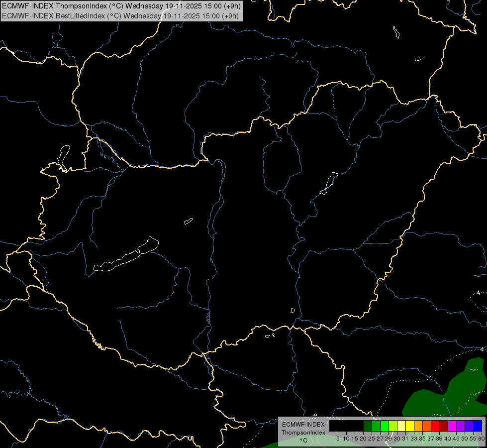
Task: Click the upper contour label 4 at right edge
Action: pos(479,293)
